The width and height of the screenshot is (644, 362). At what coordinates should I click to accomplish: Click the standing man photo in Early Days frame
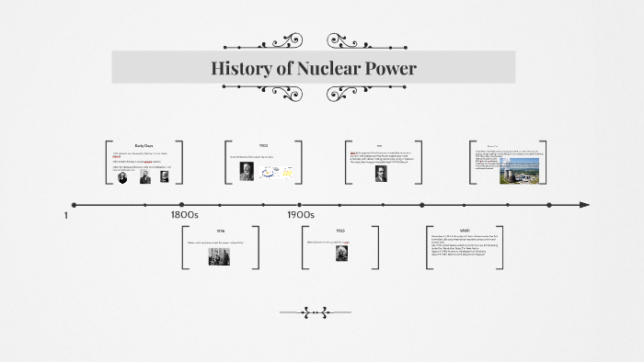point(145,176)
